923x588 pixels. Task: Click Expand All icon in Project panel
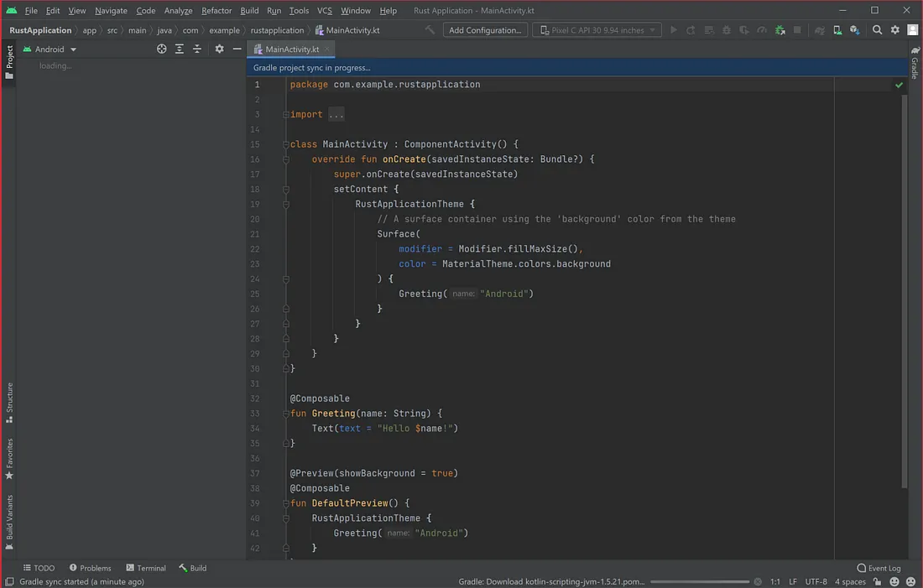coord(179,49)
